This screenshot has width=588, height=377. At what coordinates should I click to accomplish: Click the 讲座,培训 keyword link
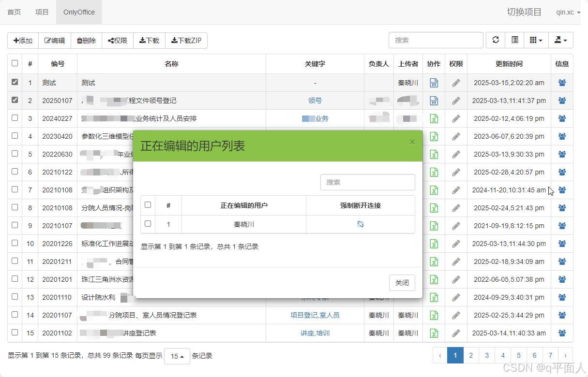pyautogui.click(x=315, y=333)
